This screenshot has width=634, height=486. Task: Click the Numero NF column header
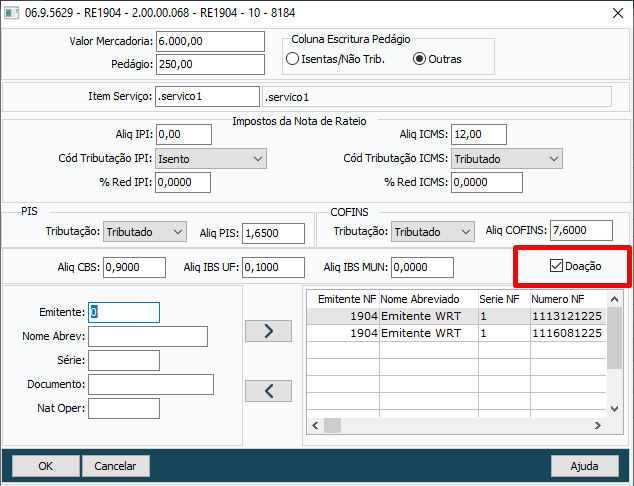coord(568,299)
